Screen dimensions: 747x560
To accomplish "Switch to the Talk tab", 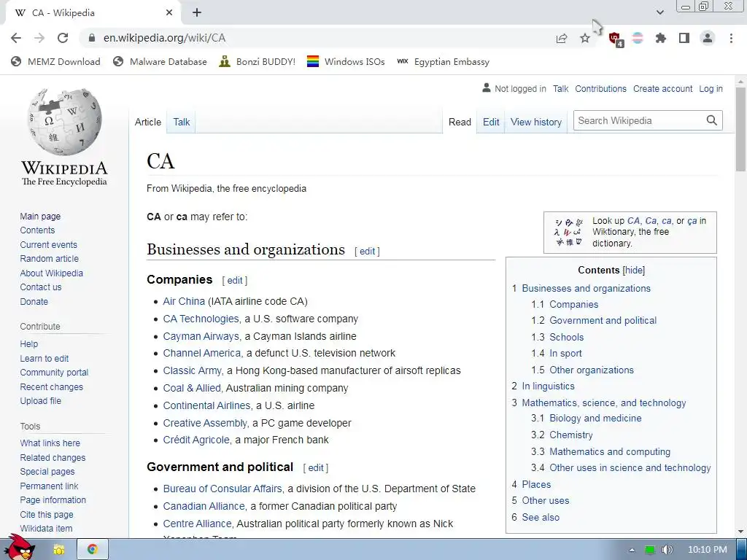I will tap(181, 122).
